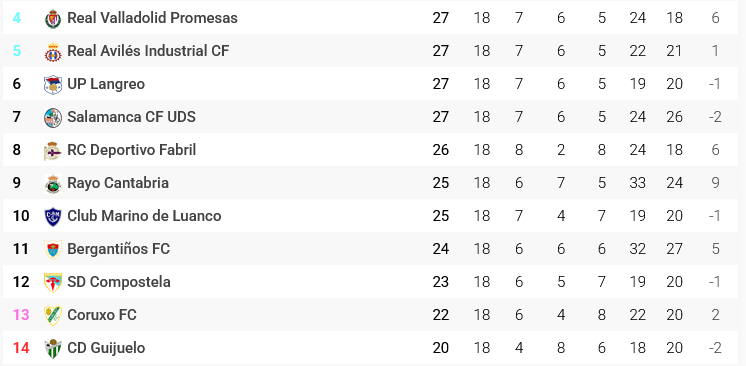Click the CD Guijuelo crest icon
746x366 pixels.
[53, 348]
